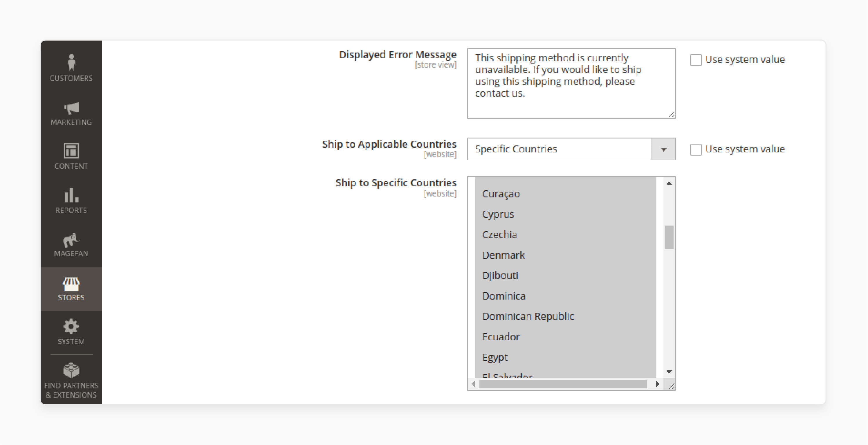This screenshot has width=868, height=445.
Task: Click inside the Displayed Error Message textarea
Action: 571,83
